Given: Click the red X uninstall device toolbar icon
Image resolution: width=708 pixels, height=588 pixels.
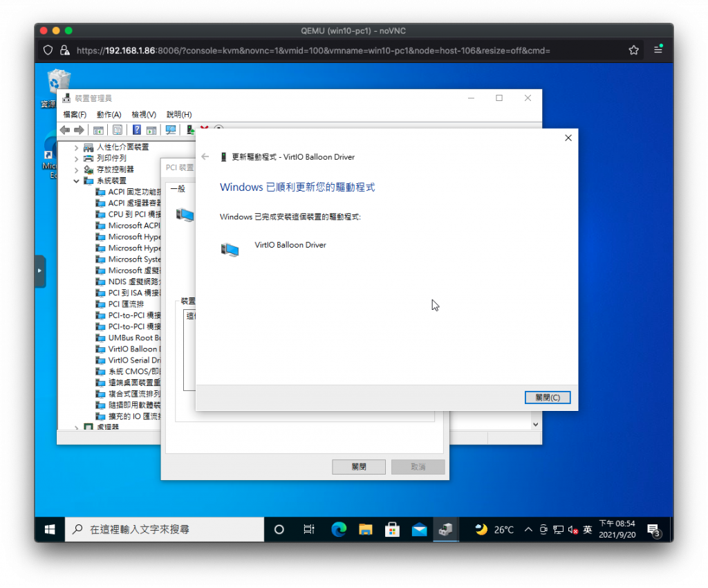Looking at the screenshot, I should [204, 129].
